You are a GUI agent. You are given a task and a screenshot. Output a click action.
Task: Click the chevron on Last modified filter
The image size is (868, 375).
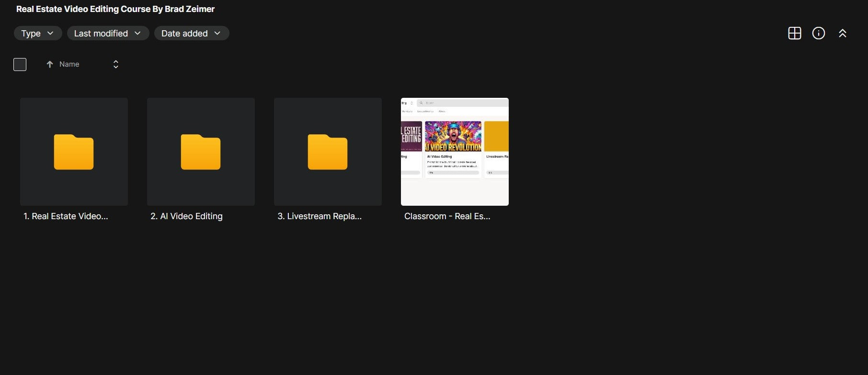137,33
